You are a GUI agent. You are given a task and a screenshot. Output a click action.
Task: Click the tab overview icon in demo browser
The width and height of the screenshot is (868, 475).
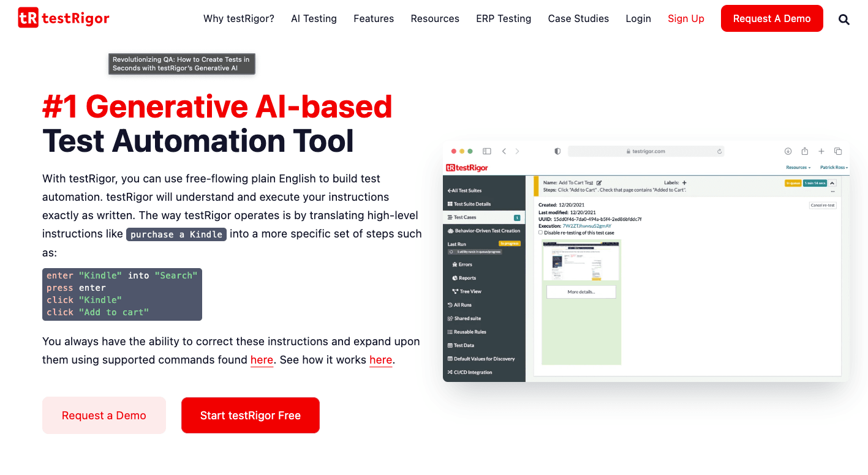point(838,151)
